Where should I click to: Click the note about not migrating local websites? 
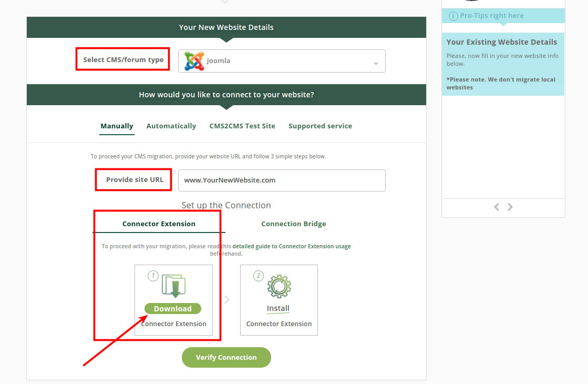coord(501,83)
